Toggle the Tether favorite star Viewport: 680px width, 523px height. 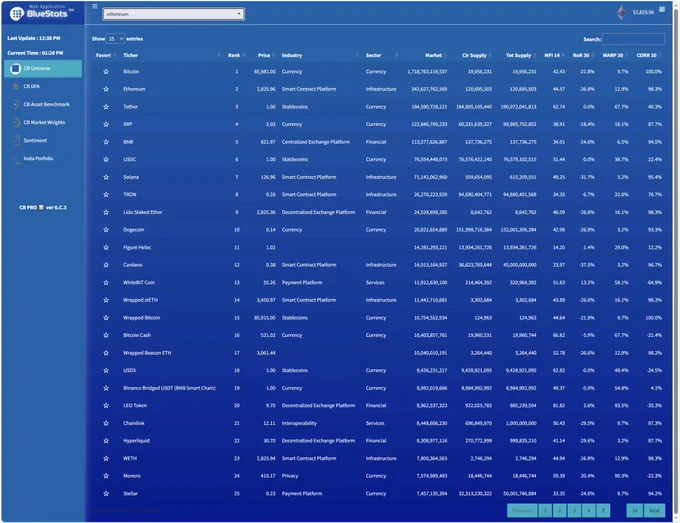coord(106,107)
